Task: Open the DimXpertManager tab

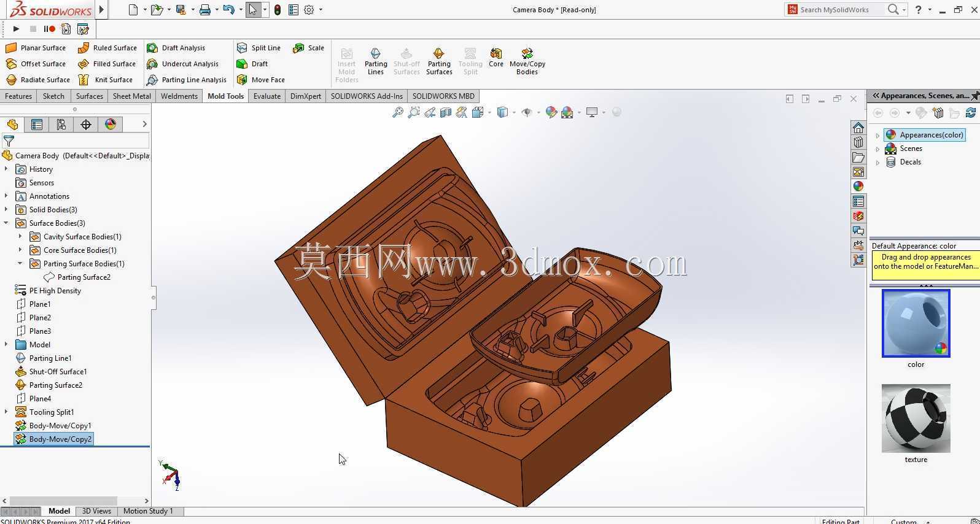Action: point(86,125)
